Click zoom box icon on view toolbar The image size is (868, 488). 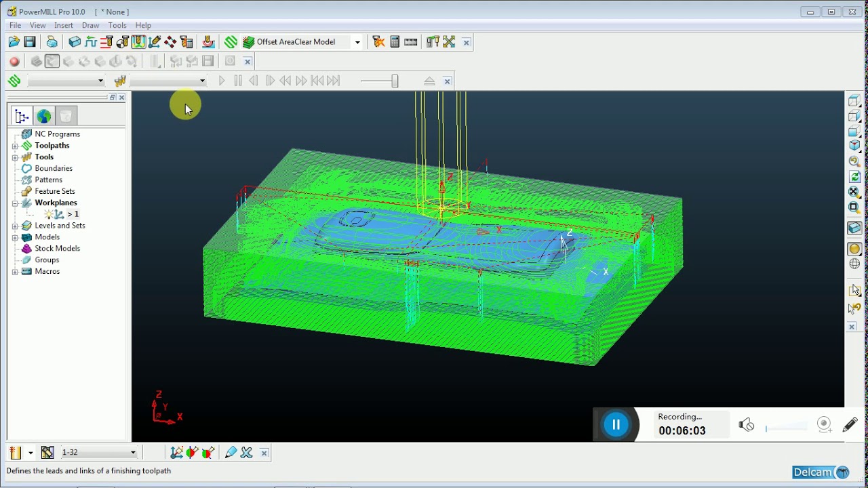(x=854, y=207)
